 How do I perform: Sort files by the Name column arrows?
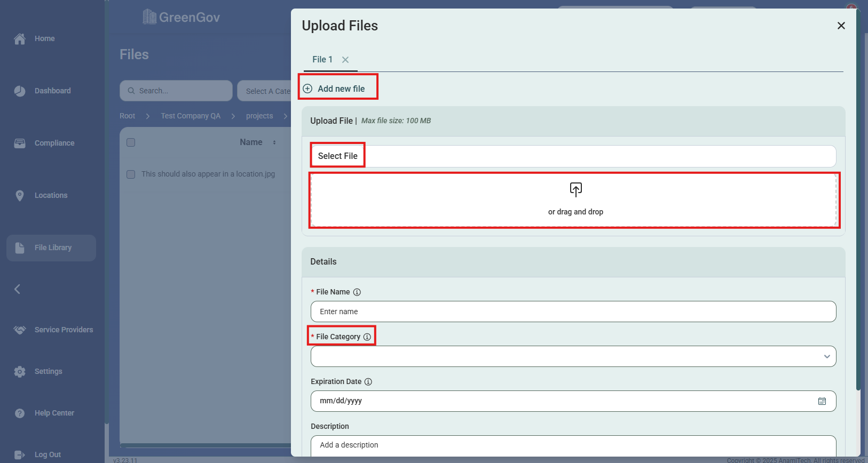pos(274,142)
